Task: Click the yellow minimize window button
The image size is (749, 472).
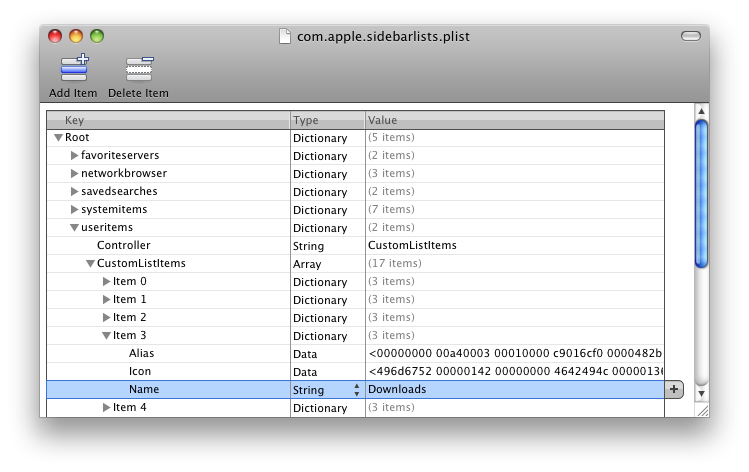Action: 76,36
